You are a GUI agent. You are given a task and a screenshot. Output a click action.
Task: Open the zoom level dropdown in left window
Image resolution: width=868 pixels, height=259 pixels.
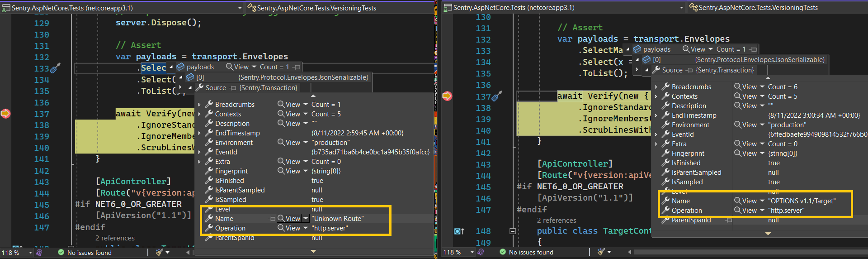coord(30,253)
